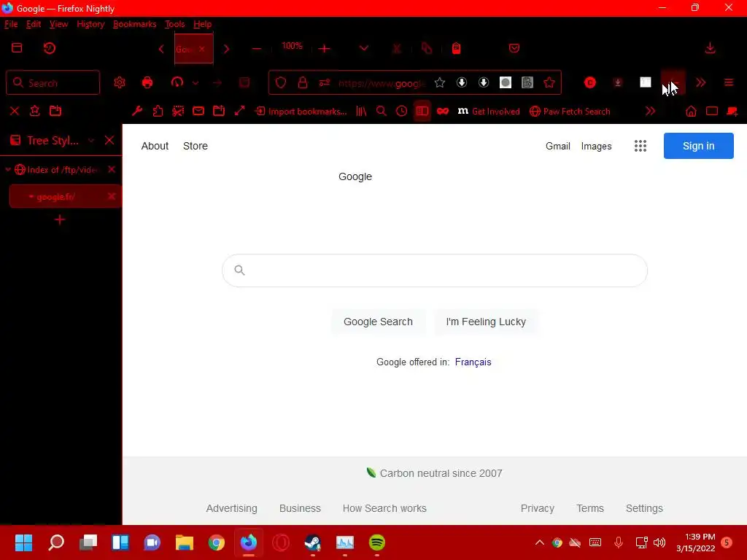Click the tracking protection shield icon
Viewport: 747px width, 560px height.
point(281,82)
